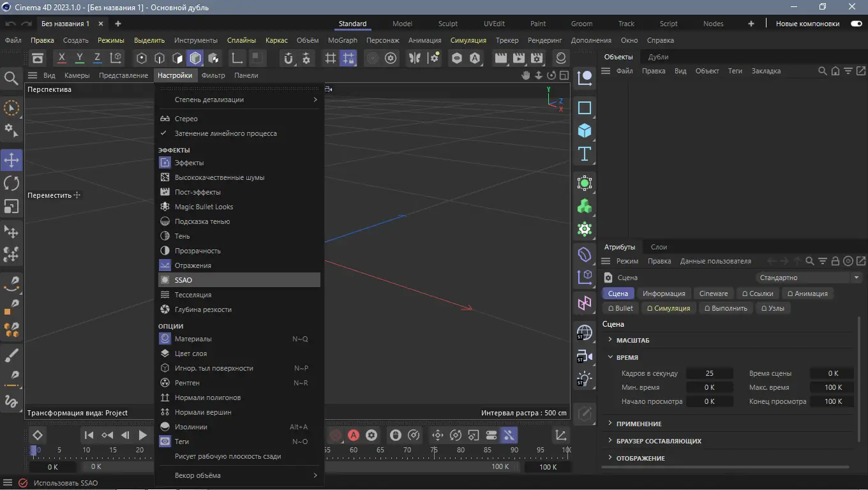Select the Scale tool below the Move tool
Viewport: 868px width, 490px height.
11,206
